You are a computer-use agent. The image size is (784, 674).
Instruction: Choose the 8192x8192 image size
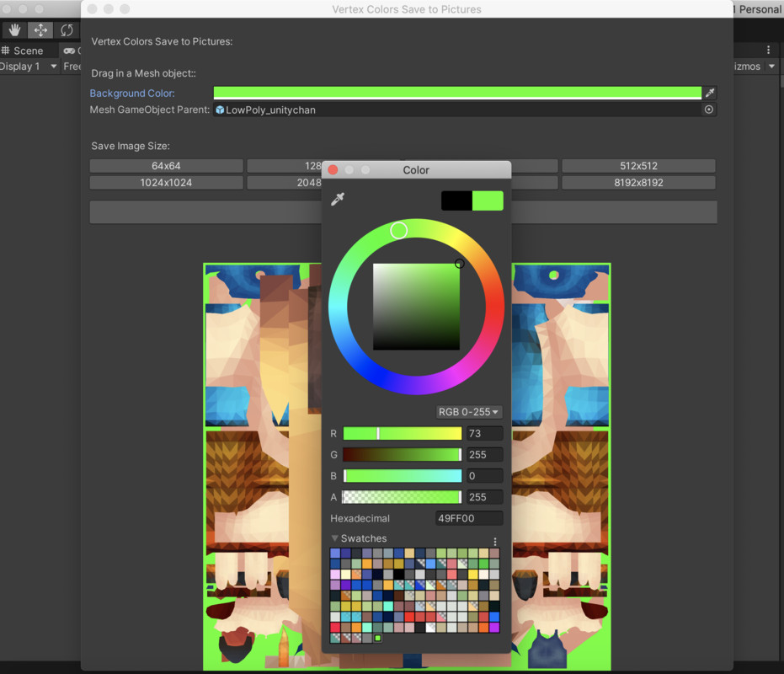(x=638, y=182)
